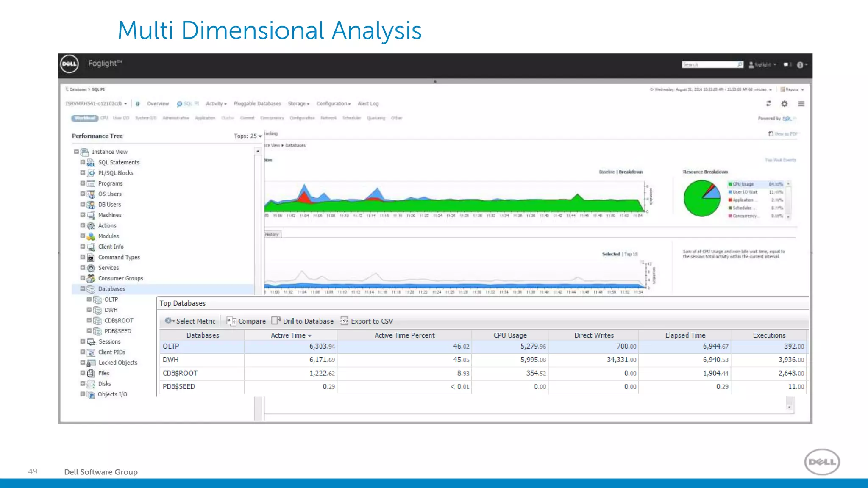Click the chat messages icon
The width and height of the screenshot is (868, 488).
click(786, 64)
